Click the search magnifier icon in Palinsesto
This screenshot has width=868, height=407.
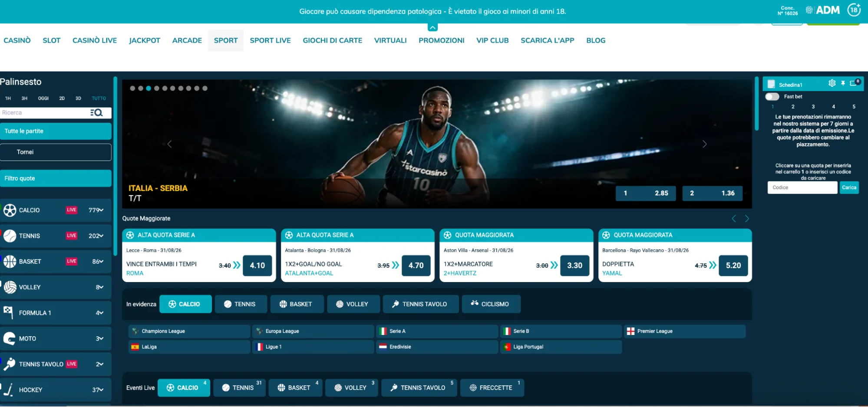96,113
